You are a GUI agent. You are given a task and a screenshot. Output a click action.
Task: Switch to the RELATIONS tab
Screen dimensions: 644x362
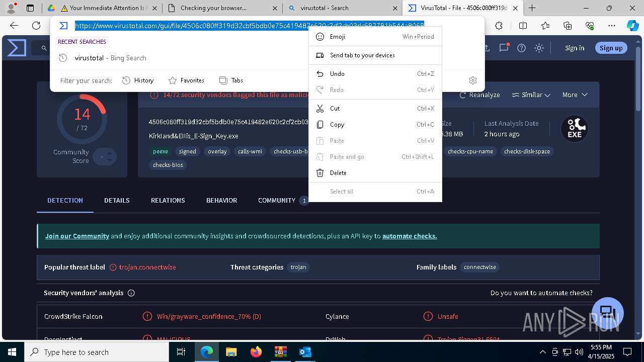tap(168, 200)
